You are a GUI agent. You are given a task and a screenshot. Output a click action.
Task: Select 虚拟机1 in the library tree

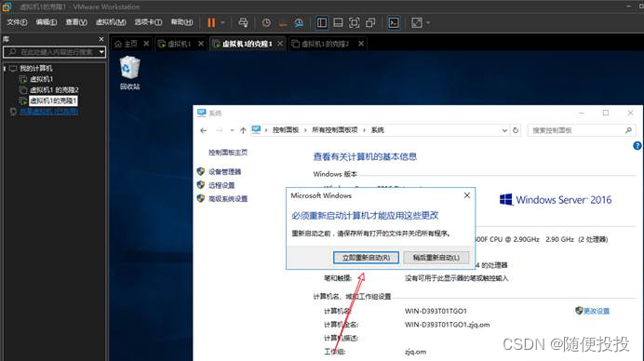pos(42,79)
